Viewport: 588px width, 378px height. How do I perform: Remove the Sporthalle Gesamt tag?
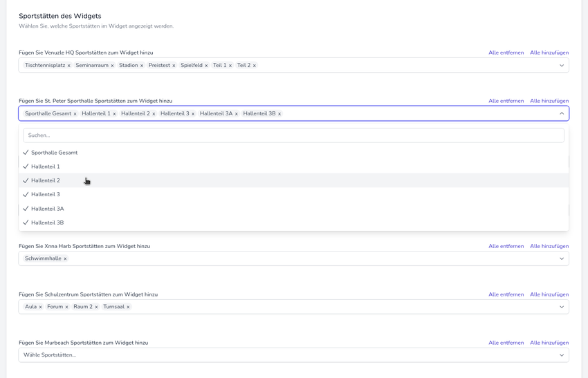click(75, 114)
